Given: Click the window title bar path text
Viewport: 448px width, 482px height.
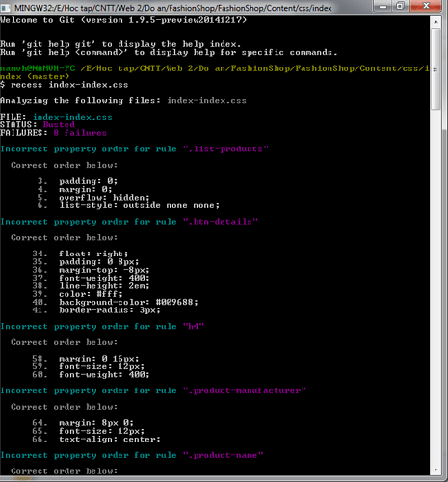Looking at the screenshot, I should point(173,8).
